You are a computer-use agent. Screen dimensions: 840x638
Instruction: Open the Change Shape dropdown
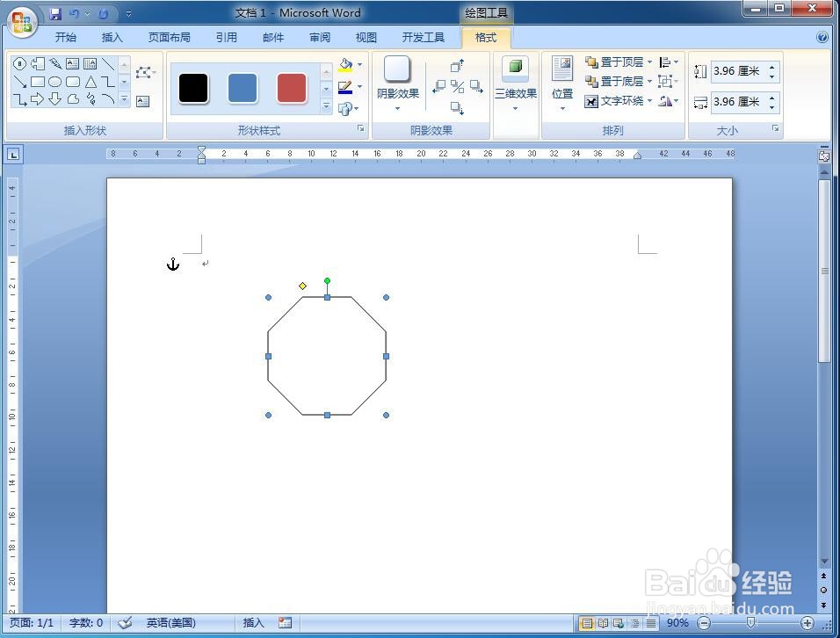(x=348, y=108)
